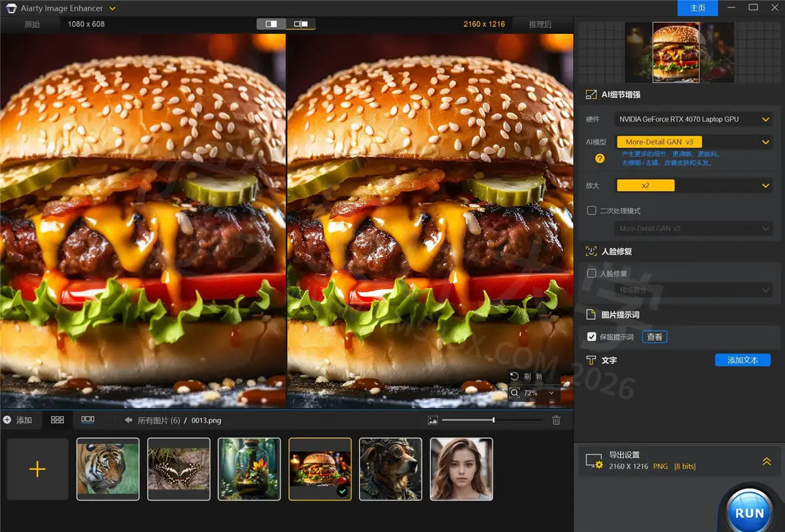Click the 2160 x 1216 output resolution at the top
The width and height of the screenshot is (785, 532).
click(x=484, y=24)
